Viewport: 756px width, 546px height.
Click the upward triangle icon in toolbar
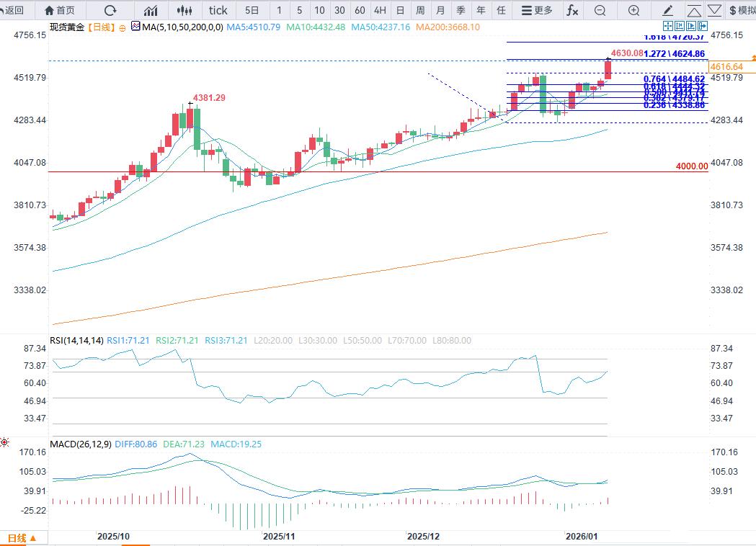tap(693, 10)
